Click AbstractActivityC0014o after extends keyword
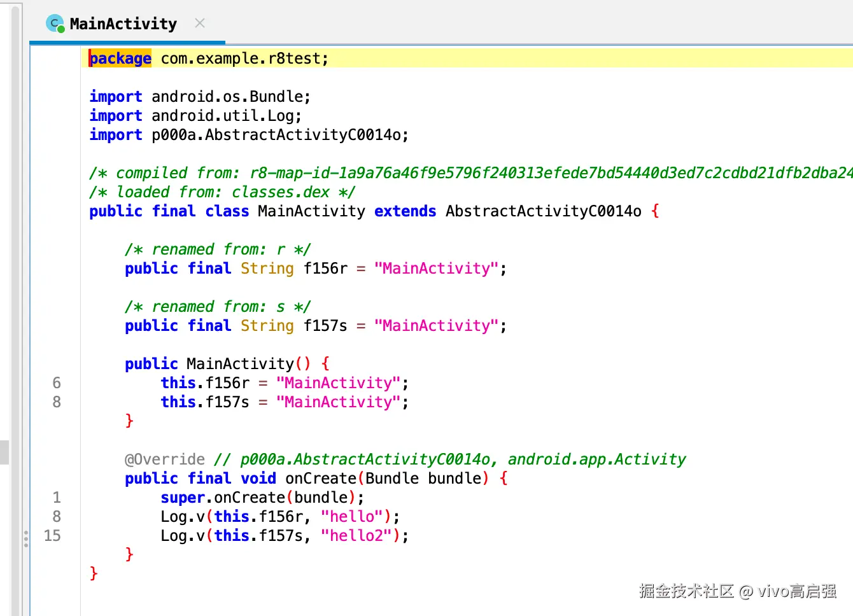Viewport: 853px width, 616px height. 544,211
